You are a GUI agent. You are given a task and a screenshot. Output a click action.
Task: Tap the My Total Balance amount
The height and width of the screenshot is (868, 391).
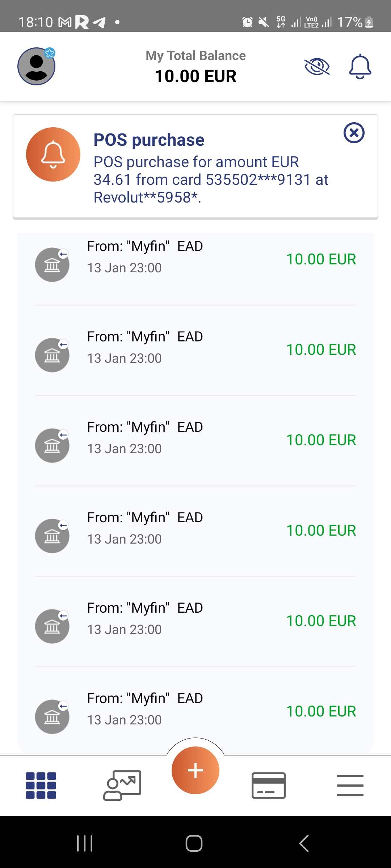[195, 76]
